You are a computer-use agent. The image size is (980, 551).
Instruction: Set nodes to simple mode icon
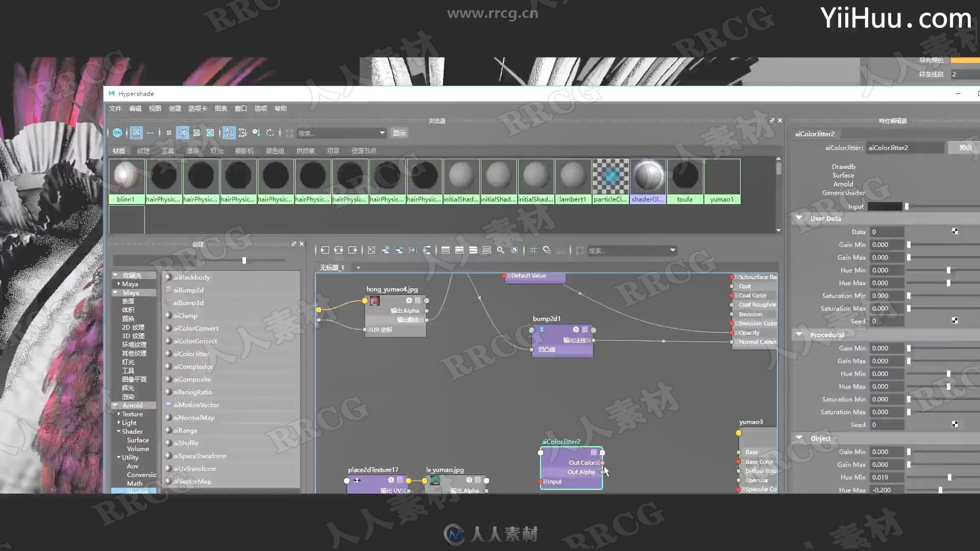446,250
